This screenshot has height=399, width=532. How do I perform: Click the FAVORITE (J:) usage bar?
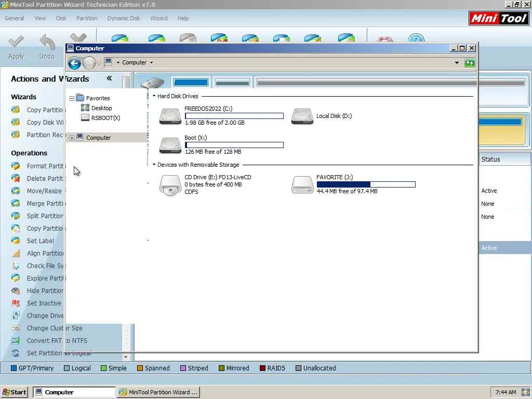click(366, 184)
